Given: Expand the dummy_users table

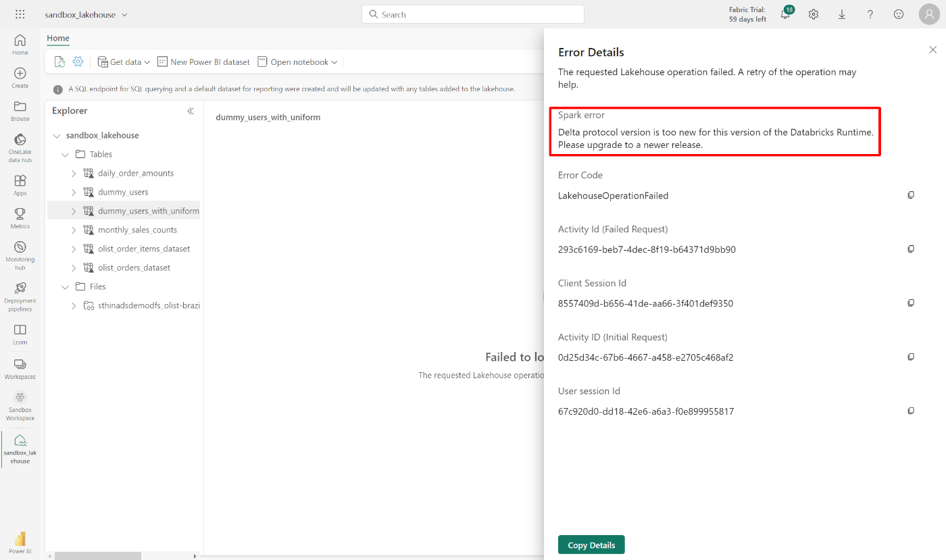Looking at the screenshot, I should (74, 193).
